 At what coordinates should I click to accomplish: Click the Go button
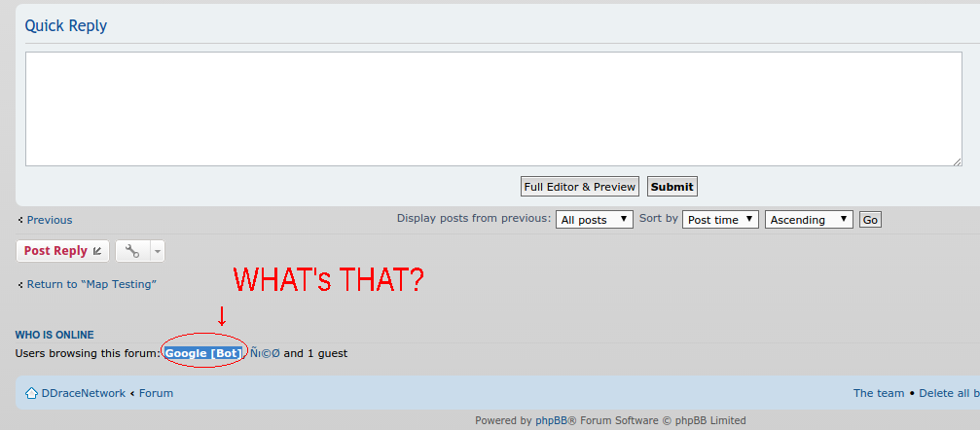(871, 220)
